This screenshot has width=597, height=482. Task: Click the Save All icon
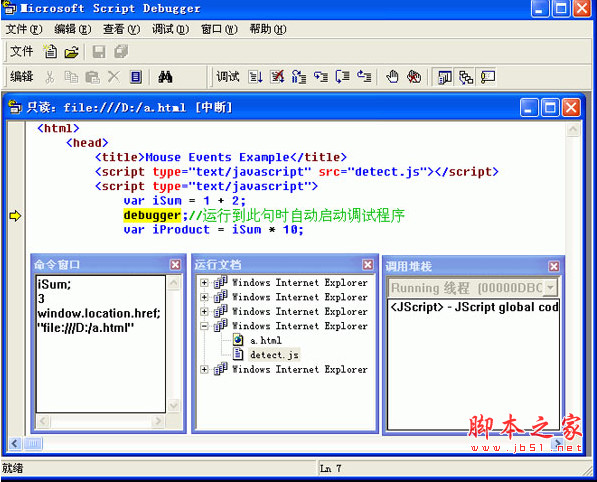121,51
